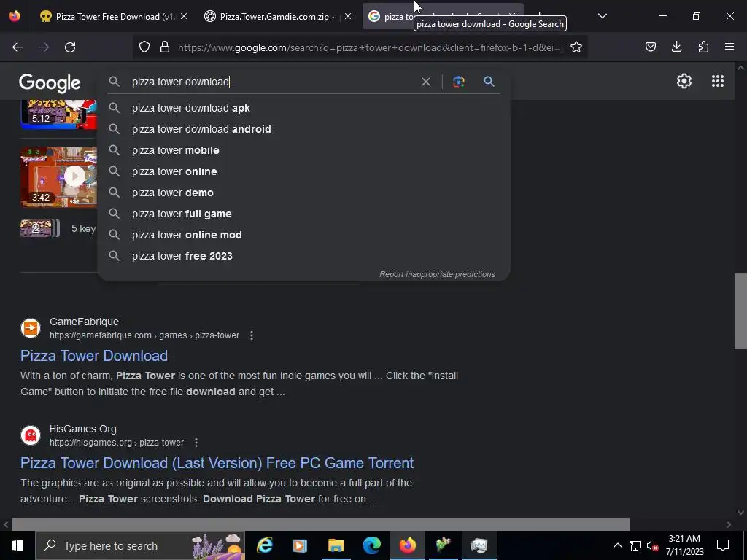The height and width of the screenshot is (560, 747).
Task: Click the browser forward arrow
Action: pyautogui.click(x=44, y=47)
